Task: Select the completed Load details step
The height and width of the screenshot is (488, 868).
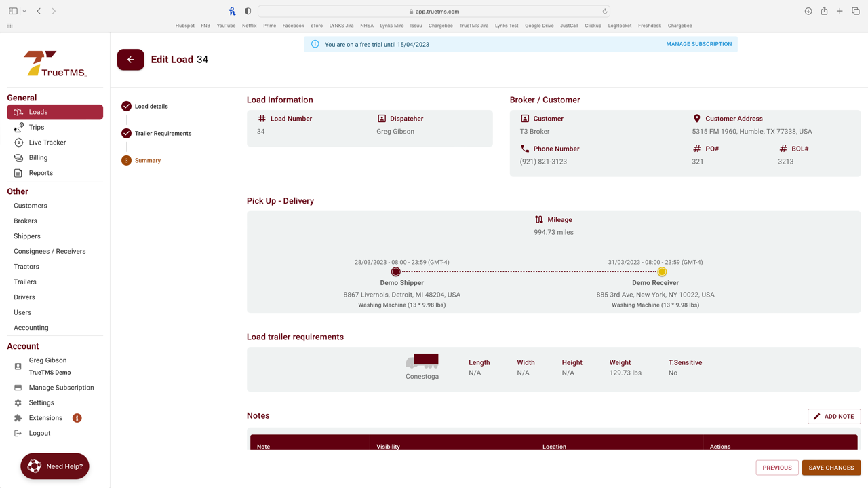Action: tap(126, 107)
